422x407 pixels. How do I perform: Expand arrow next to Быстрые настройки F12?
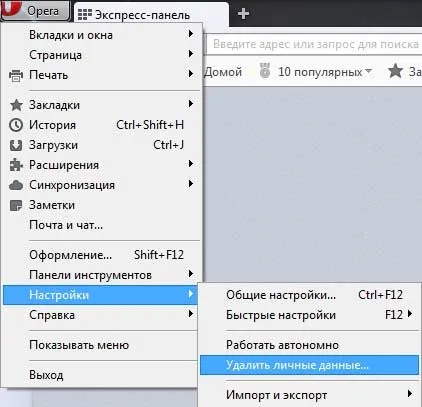click(410, 314)
